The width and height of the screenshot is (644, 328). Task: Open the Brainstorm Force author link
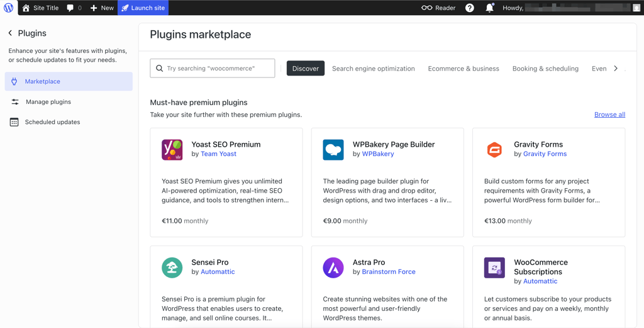click(389, 272)
